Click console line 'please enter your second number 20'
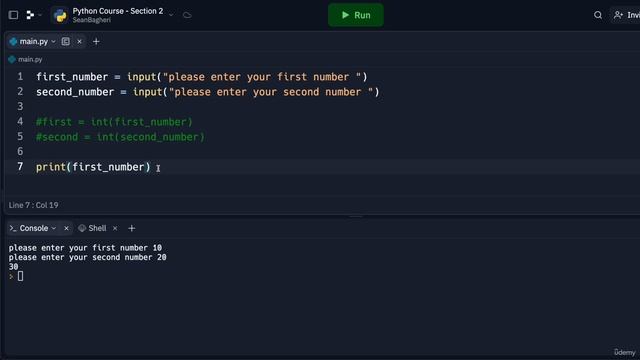 pos(87,257)
